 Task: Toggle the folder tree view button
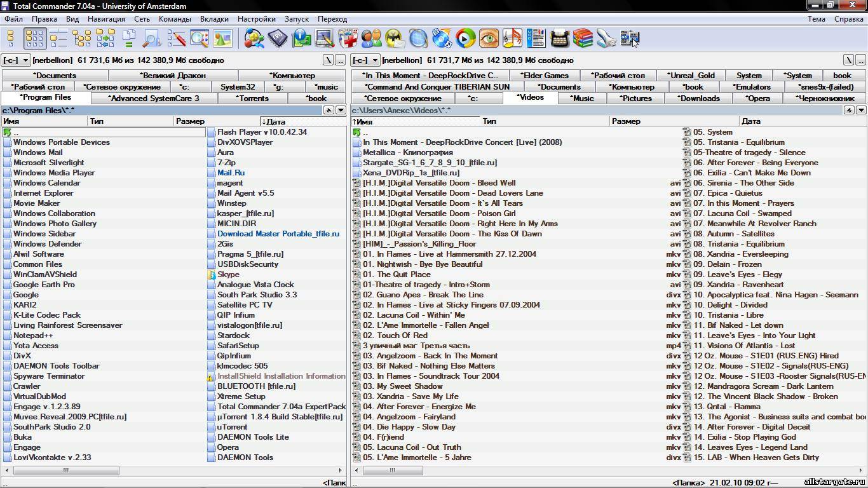coord(81,39)
